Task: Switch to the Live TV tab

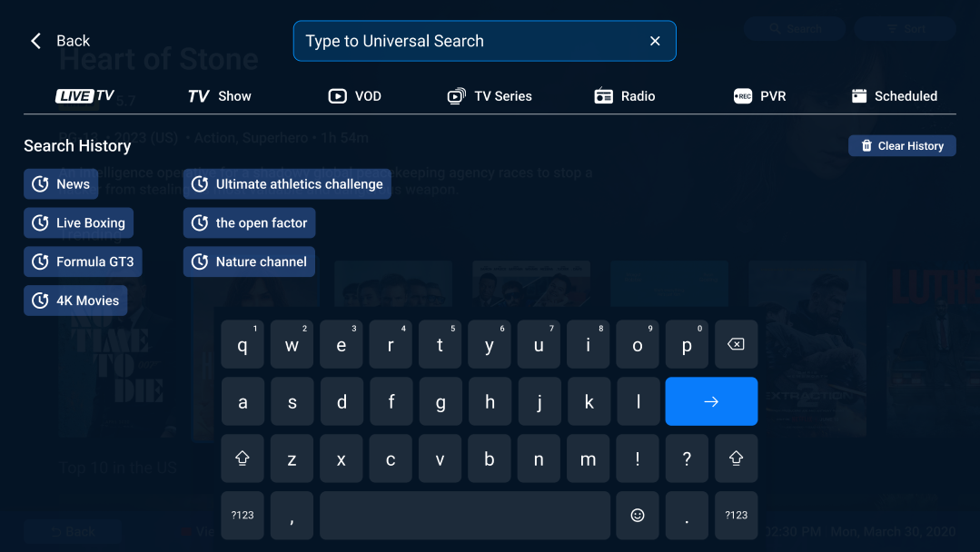Action: point(84,95)
